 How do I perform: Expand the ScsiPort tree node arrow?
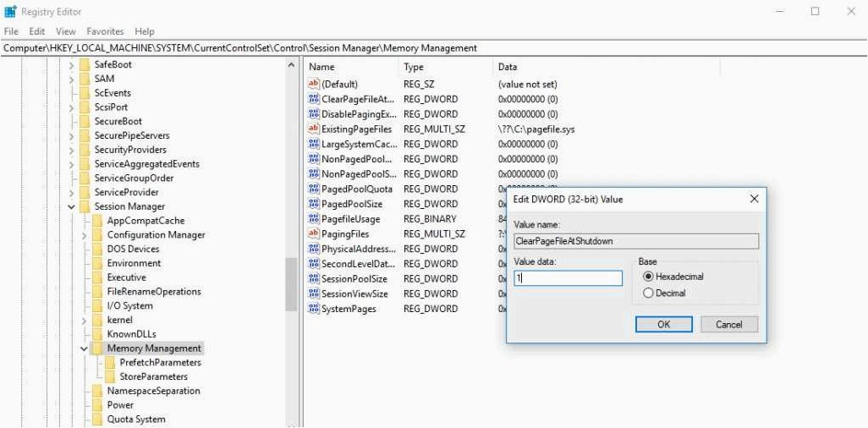point(71,107)
